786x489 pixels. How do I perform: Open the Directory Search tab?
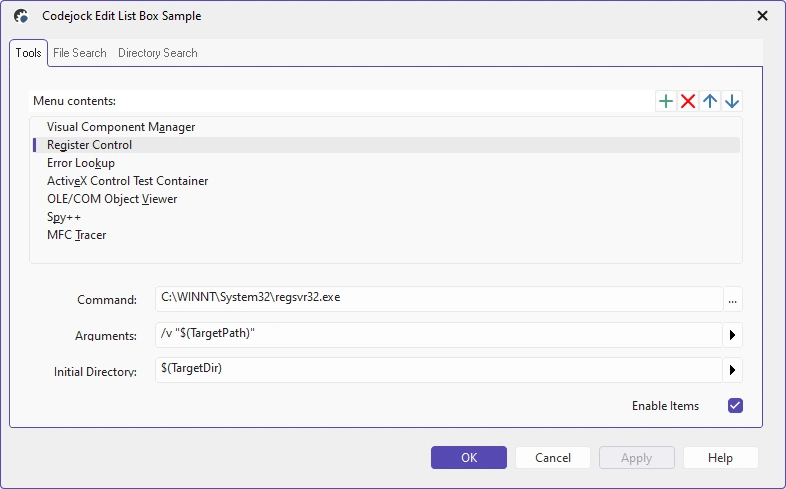click(157, 53)
